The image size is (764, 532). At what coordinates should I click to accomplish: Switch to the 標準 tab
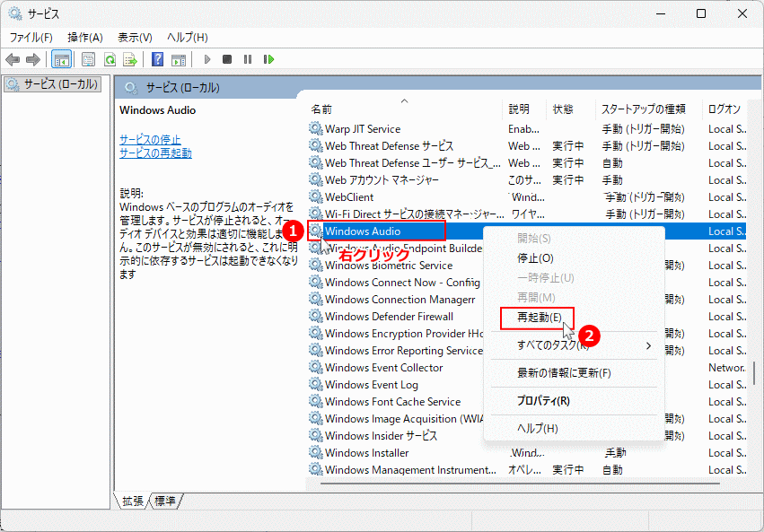tap(165, 501)
